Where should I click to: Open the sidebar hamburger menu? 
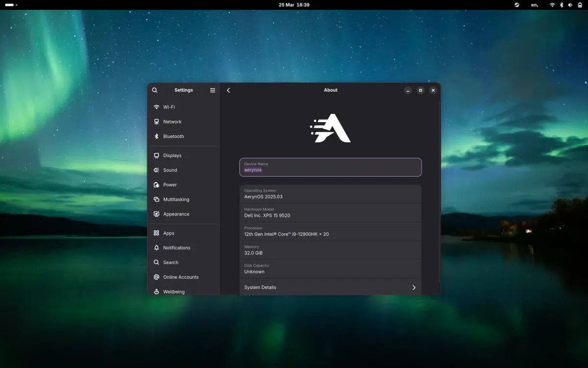pos(212,90)
